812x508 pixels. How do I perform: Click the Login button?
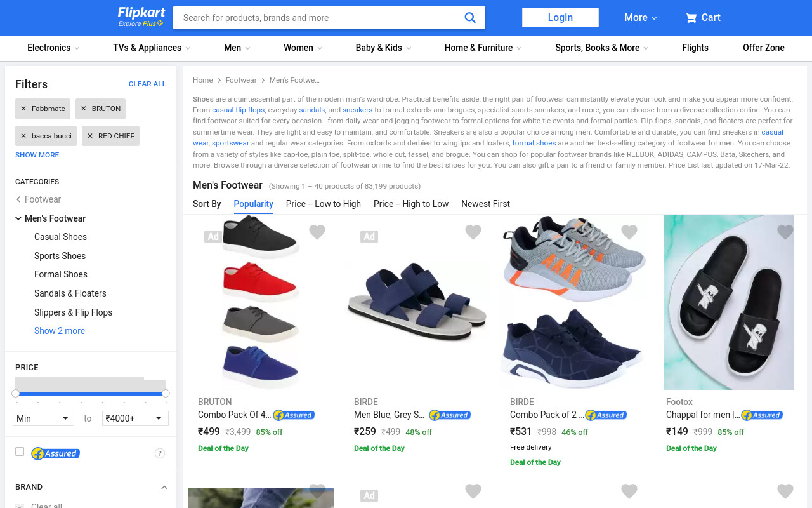coord(560,18)
